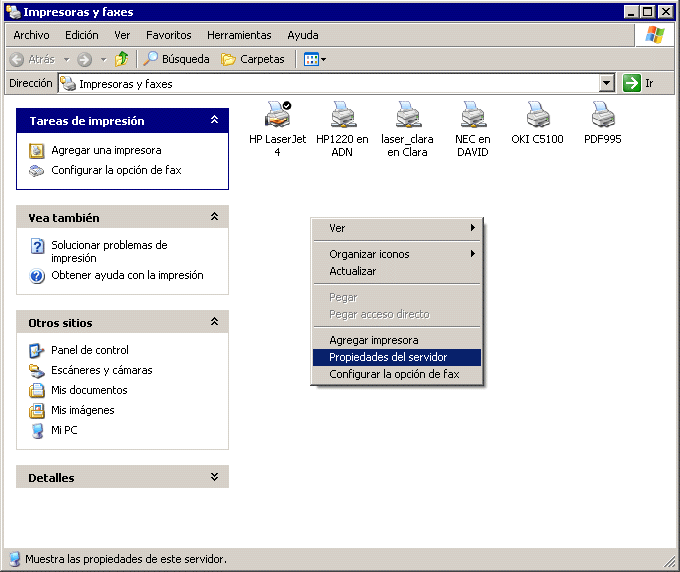680x572 pixels.
Task: Expand the Dirección address bar dropdown
Action: [607, 84]
